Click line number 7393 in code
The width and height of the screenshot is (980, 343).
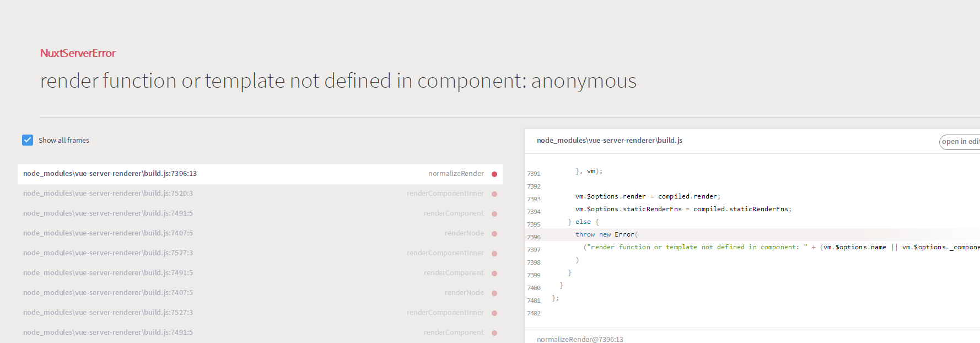(x=534, y=199)
